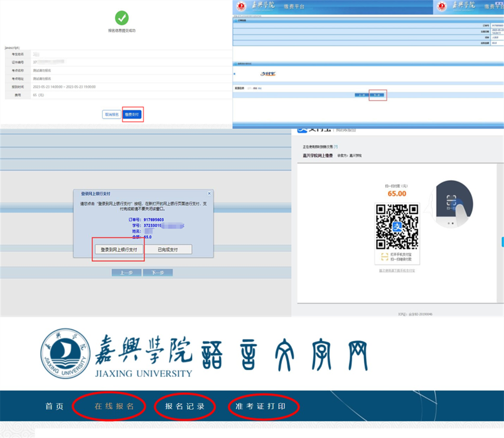
Task: Open the 首次使用请下载手机支付宝 link
Action: point(397,271)
